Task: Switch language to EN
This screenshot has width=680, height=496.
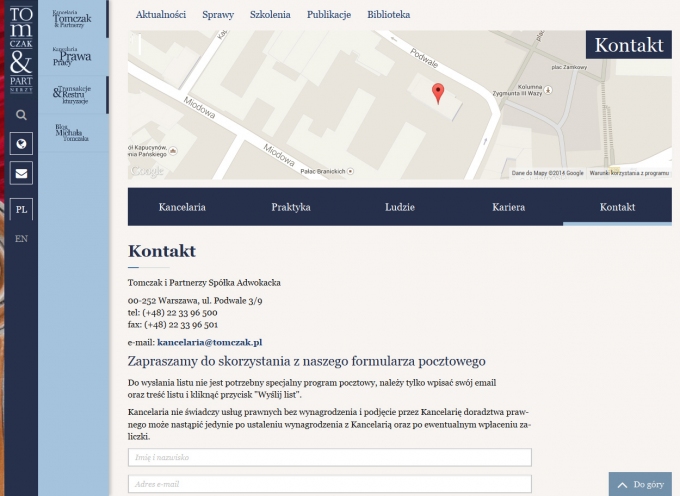Action: point(21,239)
